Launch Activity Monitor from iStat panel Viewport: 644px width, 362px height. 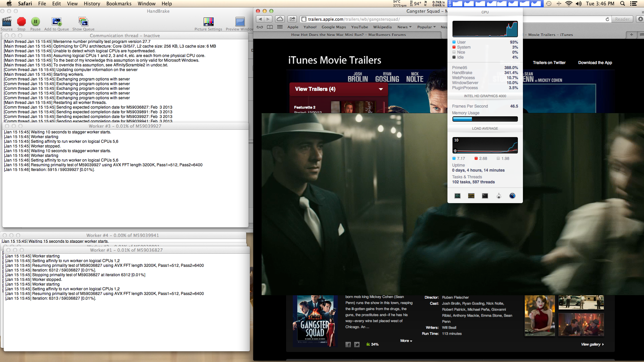[458, 196]
